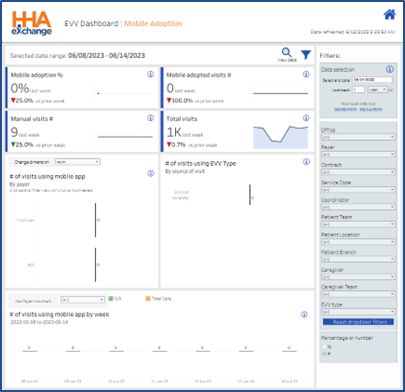Click orange Total Care legend swatch

coord(148,298)
